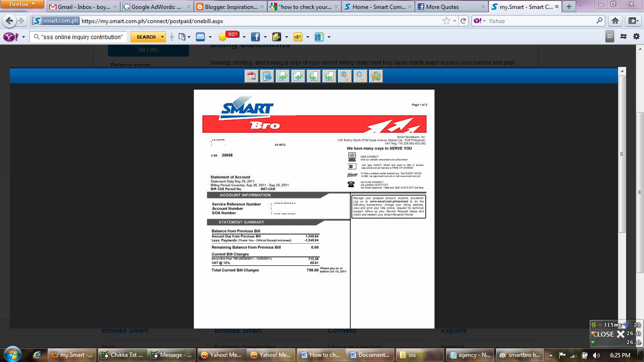644x362 pixels.
Task: Zoom out on the billing statement
Action: (360, 76)
